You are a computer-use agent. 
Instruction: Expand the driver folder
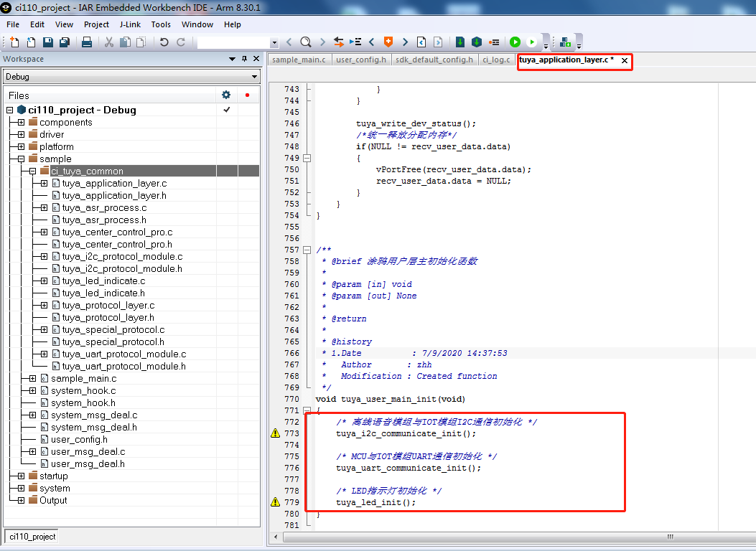click(22, 134)
